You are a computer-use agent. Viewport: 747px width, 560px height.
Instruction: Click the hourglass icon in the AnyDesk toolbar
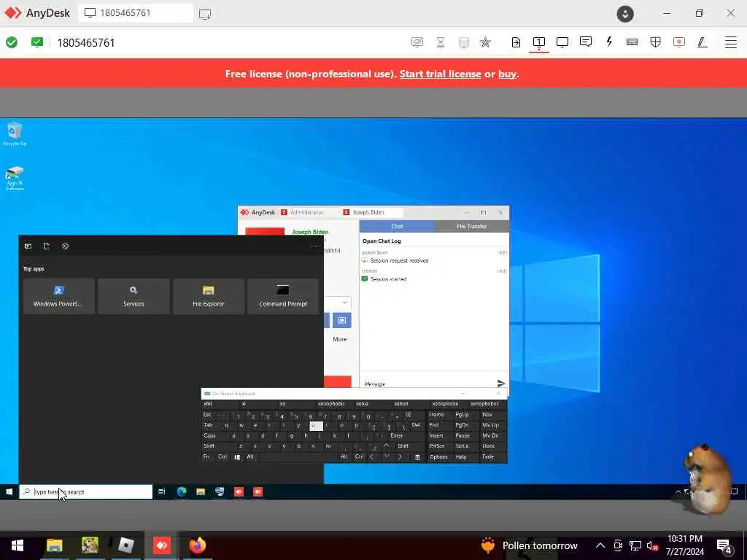coord(441,42)
